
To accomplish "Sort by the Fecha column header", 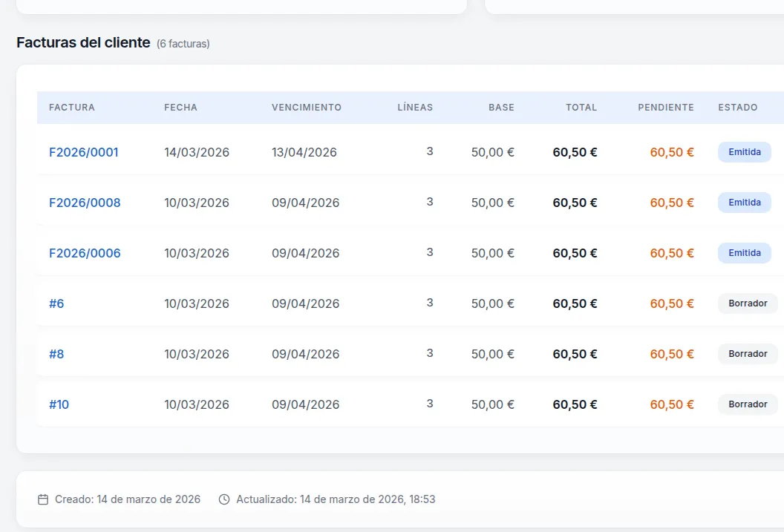I will 180,108.
